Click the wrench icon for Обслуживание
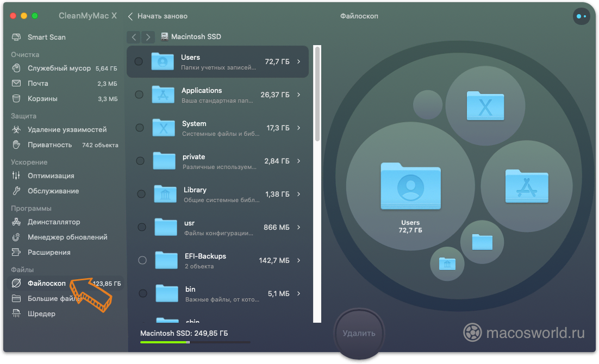This screenshot has height=364, width=599. (x=16, y=191)
